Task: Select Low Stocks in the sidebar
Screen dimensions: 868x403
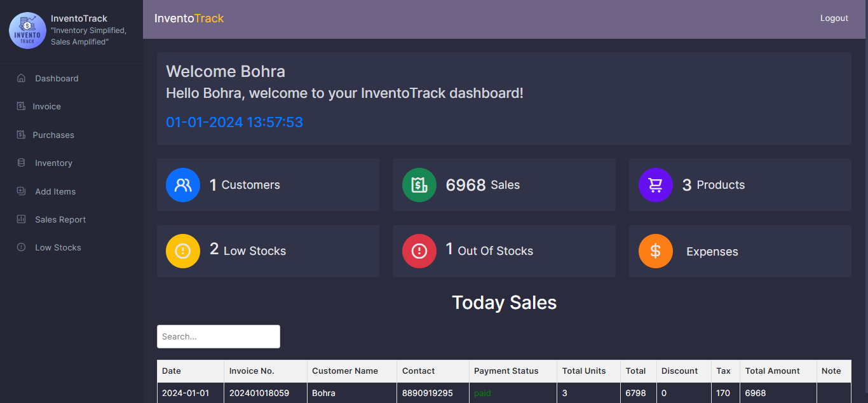Action: point(58,247)
